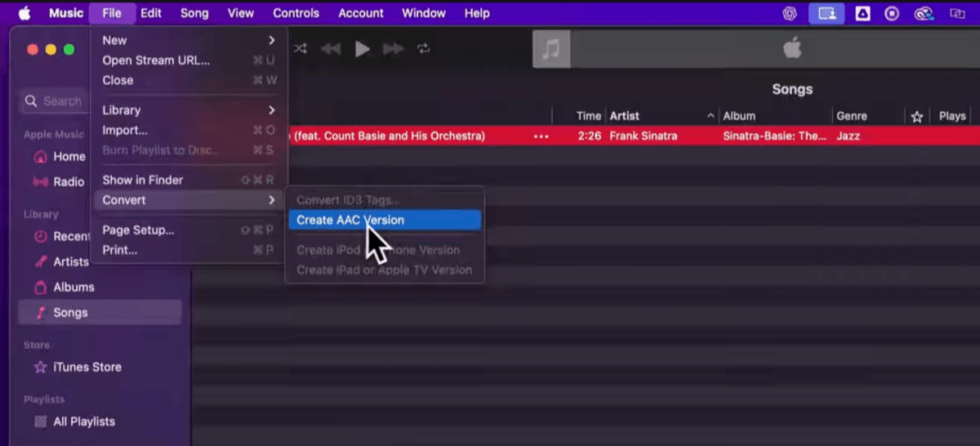980x446 pixels.
Task: Click Sinatra-Basie album cell
Action: click(x=775, y=136)
